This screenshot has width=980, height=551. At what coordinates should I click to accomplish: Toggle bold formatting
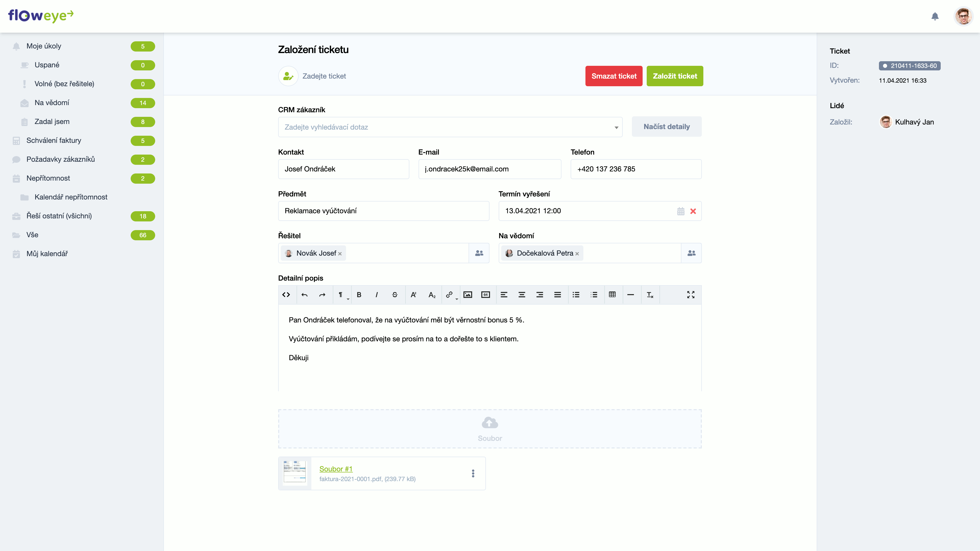[359, 295]
